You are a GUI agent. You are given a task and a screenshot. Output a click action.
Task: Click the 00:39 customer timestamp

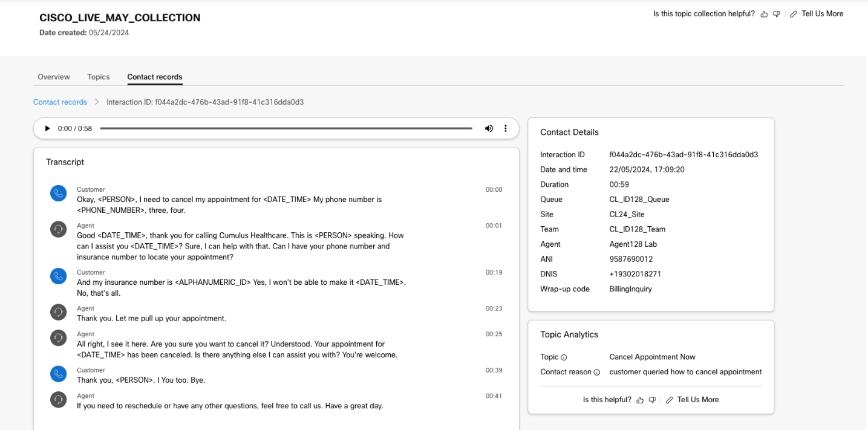[x=494, y=370]
